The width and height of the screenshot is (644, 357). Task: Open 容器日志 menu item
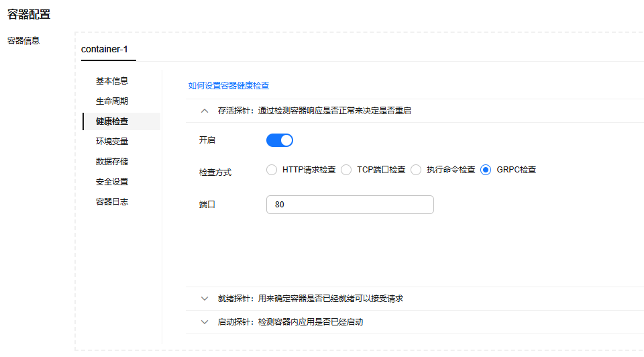[112, 202]
